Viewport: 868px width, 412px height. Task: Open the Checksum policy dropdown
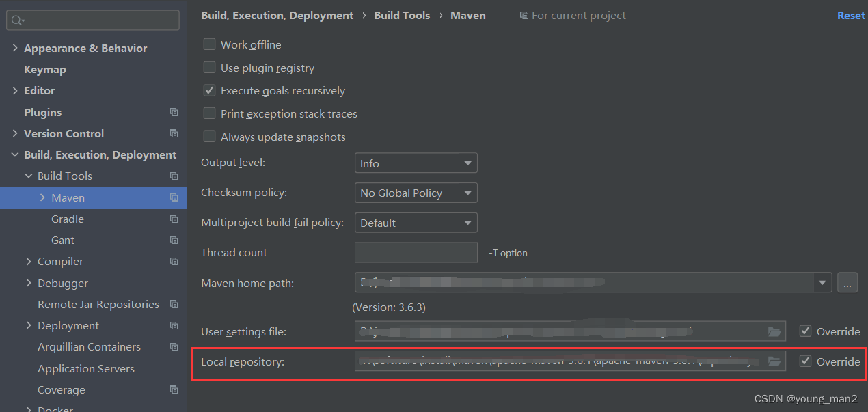(416, 193)
